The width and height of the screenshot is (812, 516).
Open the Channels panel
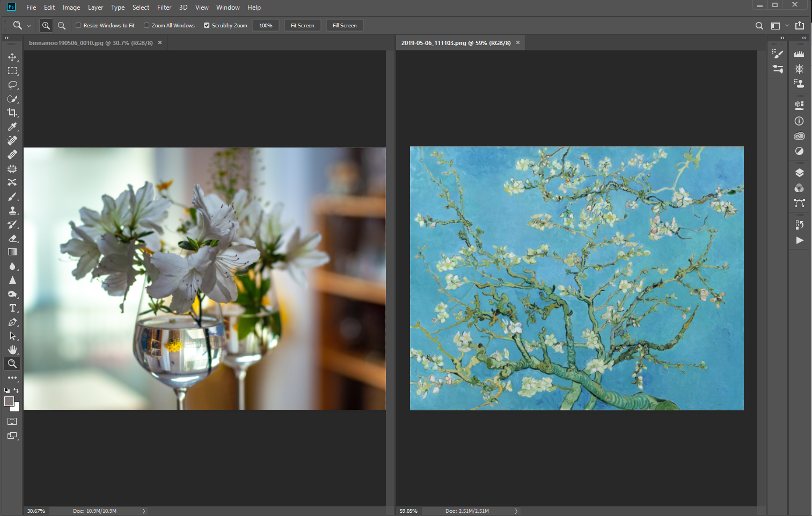click(799, 188)
